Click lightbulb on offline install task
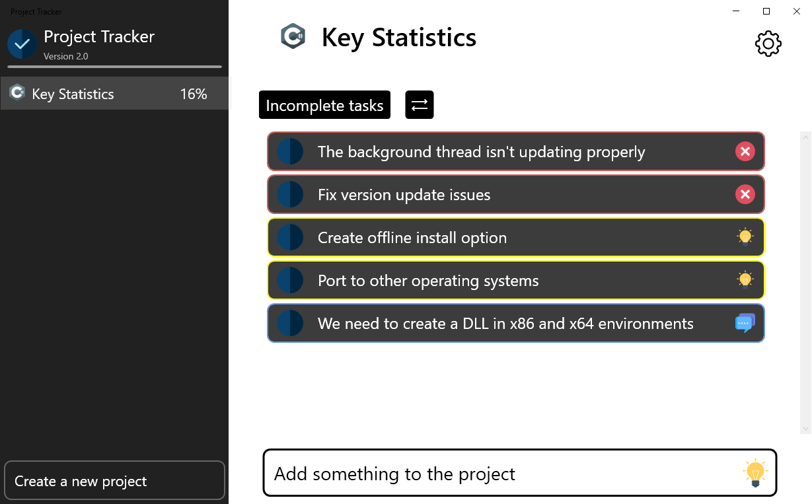812x504 pixels. pos(745,237)
